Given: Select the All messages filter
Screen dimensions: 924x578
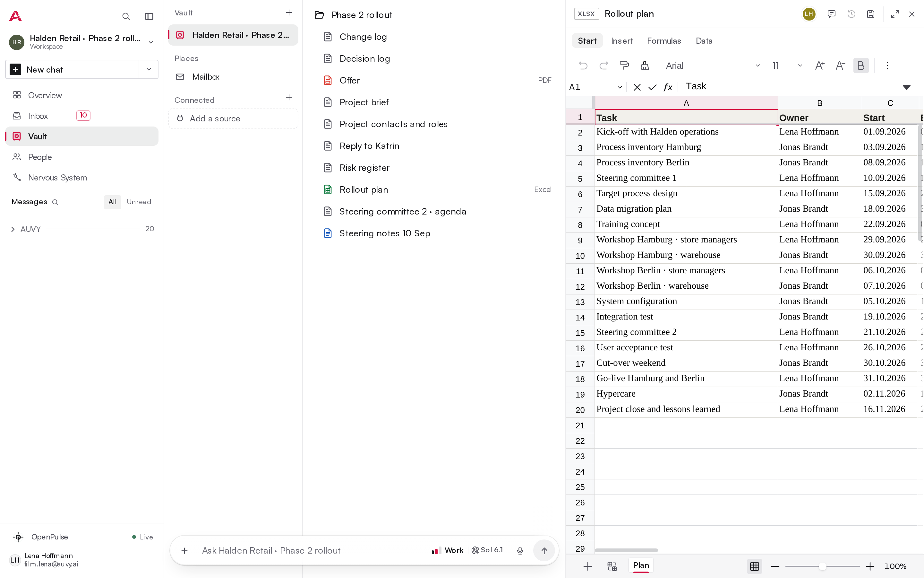Looking at the screenshot, I should 112,202.
